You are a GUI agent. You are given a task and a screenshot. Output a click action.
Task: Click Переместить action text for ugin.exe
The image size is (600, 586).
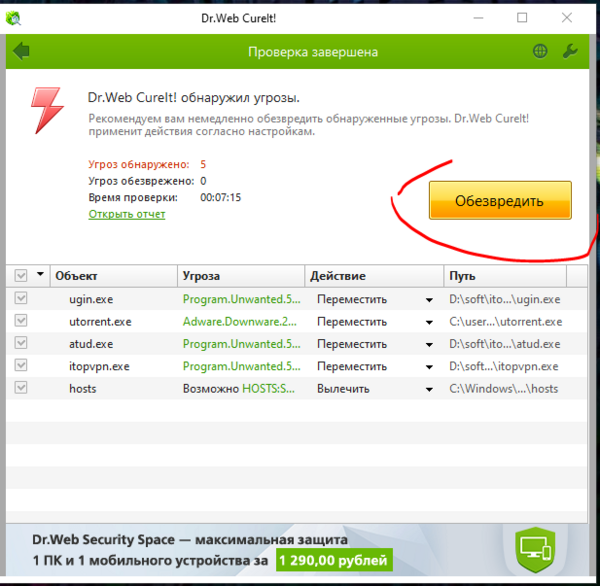(x=352, y=299)
